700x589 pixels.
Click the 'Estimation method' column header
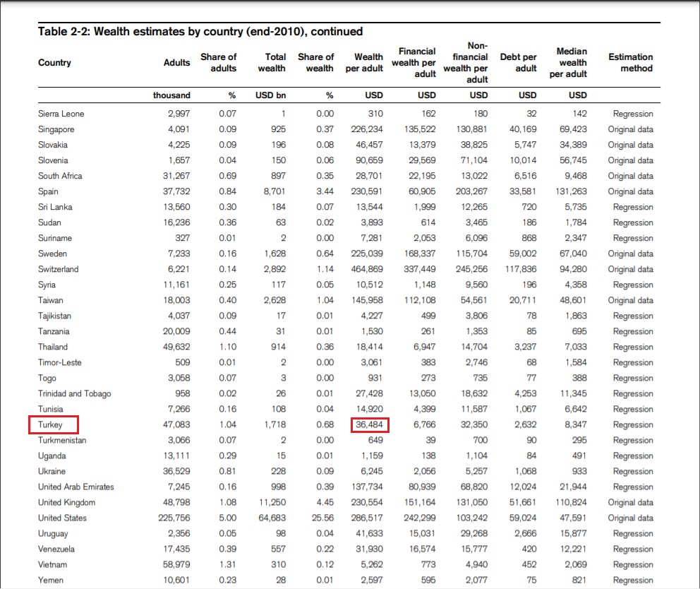[x=630, y=63]
